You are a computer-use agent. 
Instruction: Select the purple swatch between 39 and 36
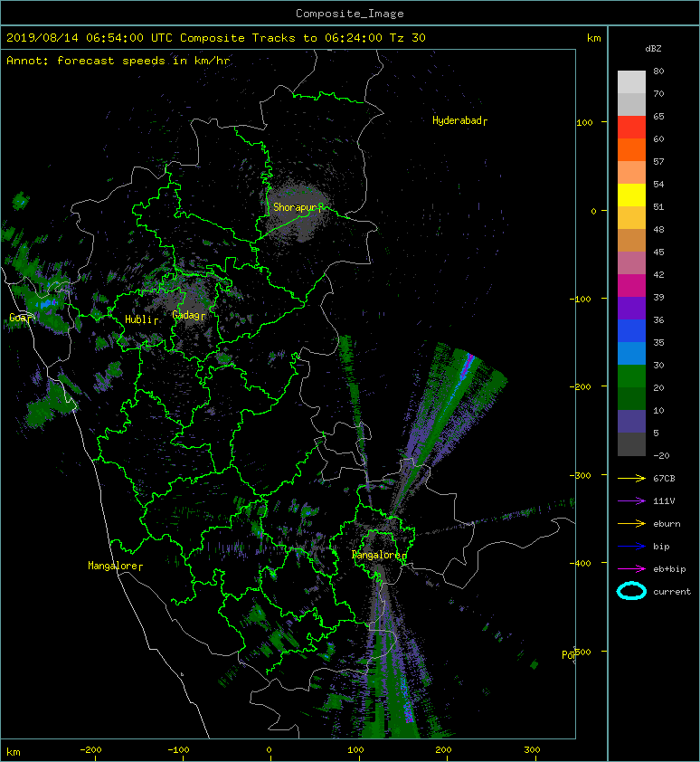point(631,309)
